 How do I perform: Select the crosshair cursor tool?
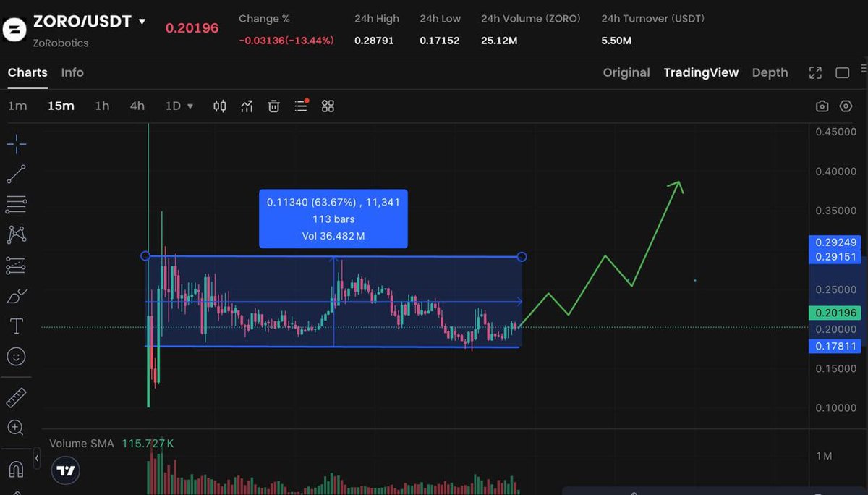click(16, 144)
